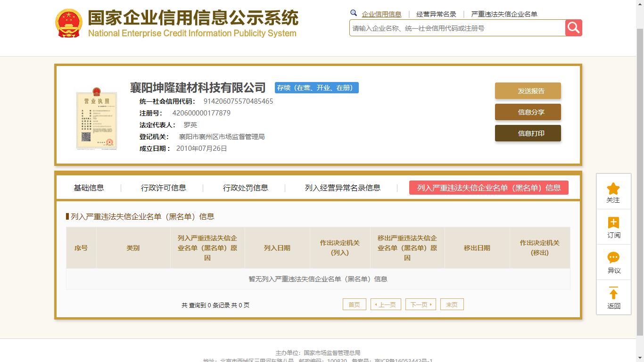Select the 严重违法失信企业名单 search category

[x=504, y=14]
